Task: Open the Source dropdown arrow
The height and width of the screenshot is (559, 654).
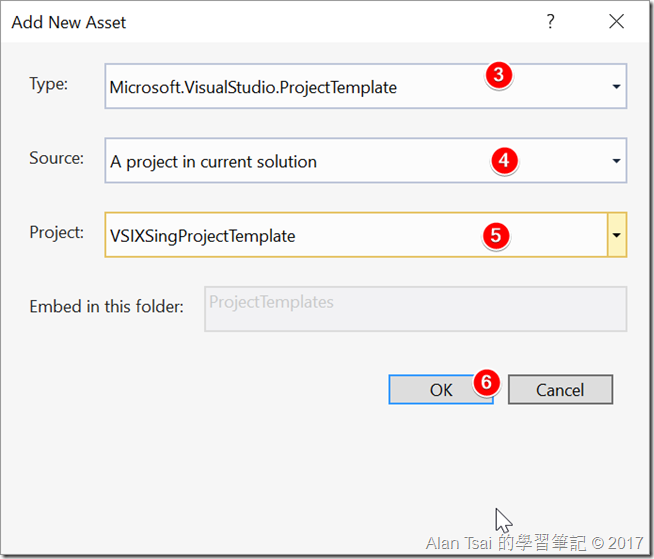Action: (616, 161)
